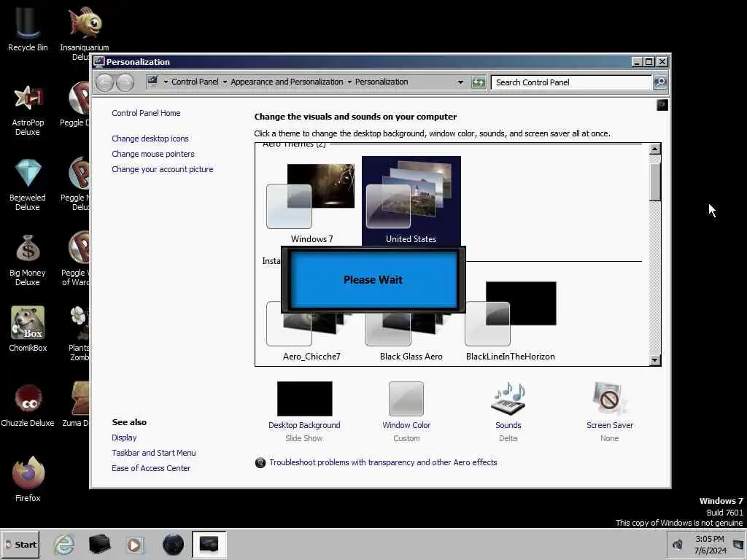This screenshot has height=560, width=747.
Task: Open the help question mark icon
Action: [x=662, y=105]
